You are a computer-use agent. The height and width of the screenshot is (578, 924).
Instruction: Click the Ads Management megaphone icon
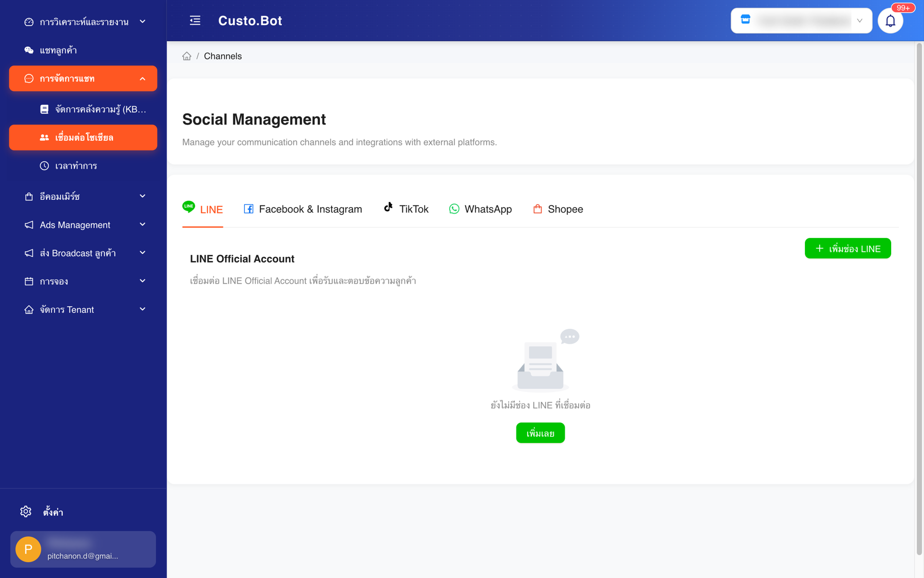pyautogui.click(x=29, y=225)
